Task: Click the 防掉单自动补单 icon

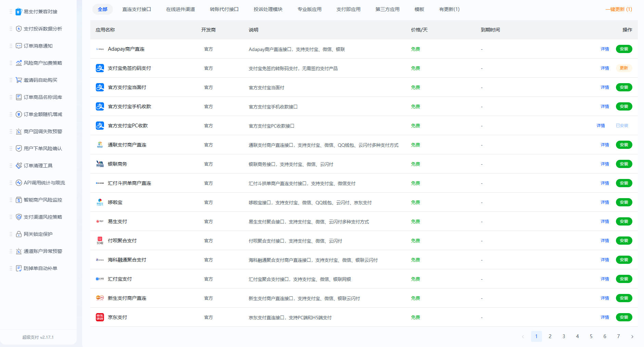Action: point(19,268)
